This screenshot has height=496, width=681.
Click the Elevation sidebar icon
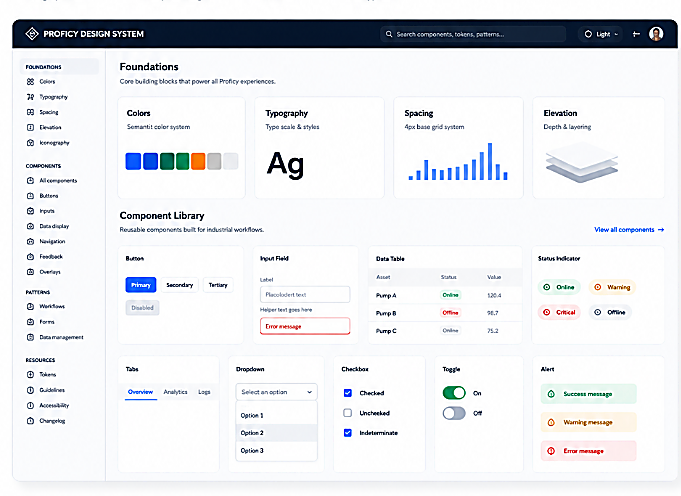tap(30, 127)
